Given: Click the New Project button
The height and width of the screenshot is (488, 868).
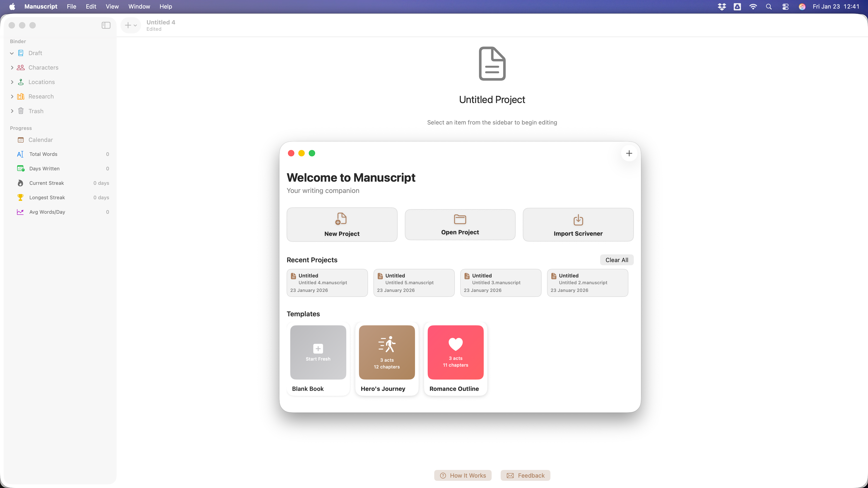Looking at the screenshot, I should click(x=342, y=224).
